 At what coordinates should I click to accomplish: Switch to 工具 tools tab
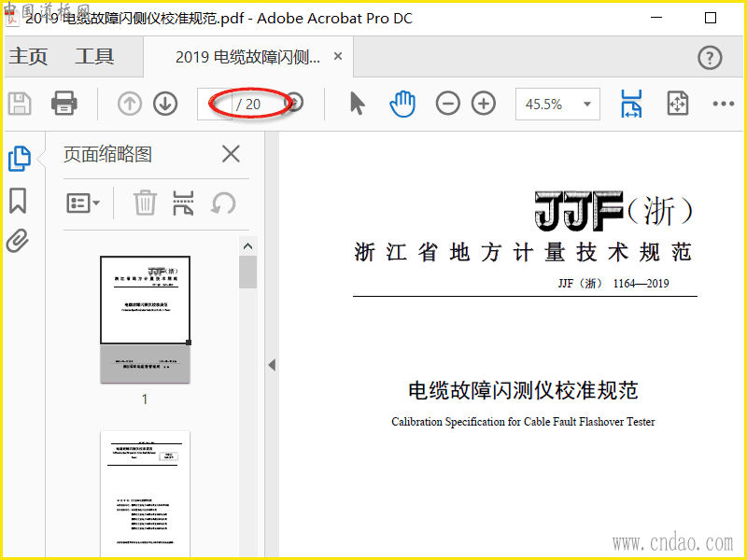pos(94,56)
